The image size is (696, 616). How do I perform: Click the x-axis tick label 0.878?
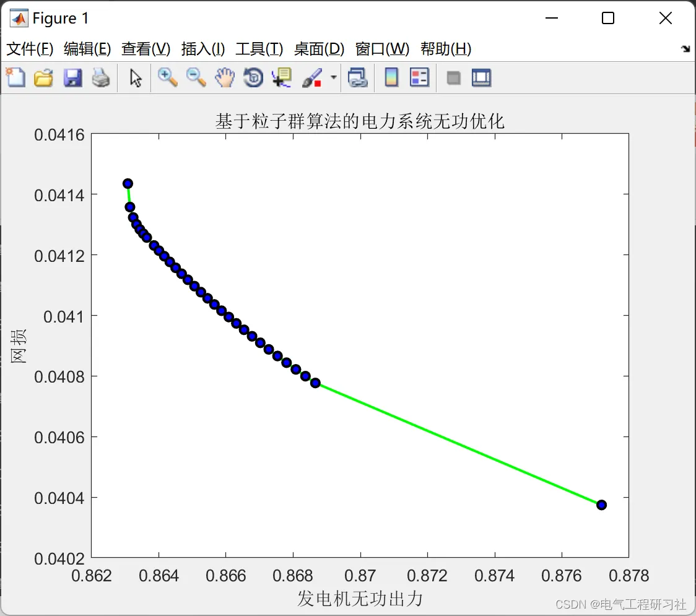click(629, 576)
